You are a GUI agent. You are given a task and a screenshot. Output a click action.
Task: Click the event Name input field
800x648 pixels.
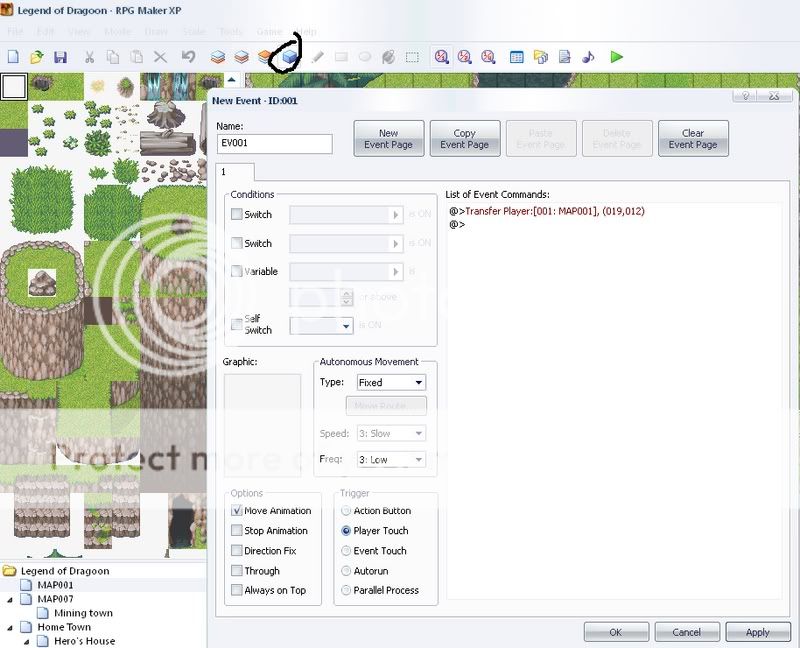pos(275,144)
